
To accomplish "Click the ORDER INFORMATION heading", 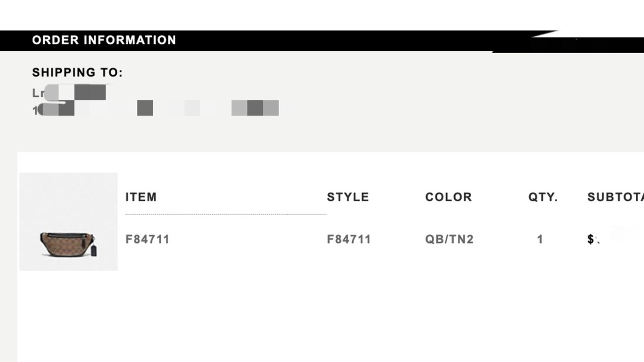I will [104, 40].
